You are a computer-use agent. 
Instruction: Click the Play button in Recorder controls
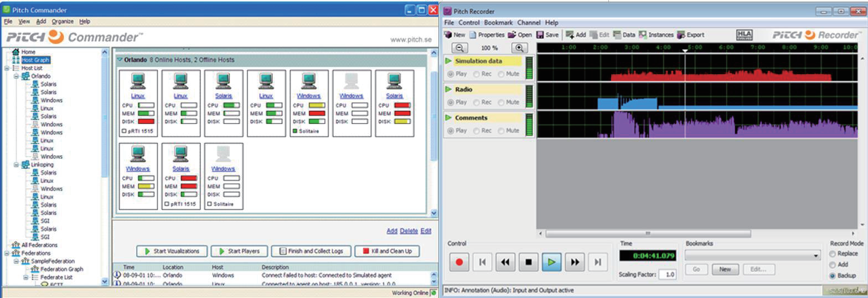(x=552, y=262)
